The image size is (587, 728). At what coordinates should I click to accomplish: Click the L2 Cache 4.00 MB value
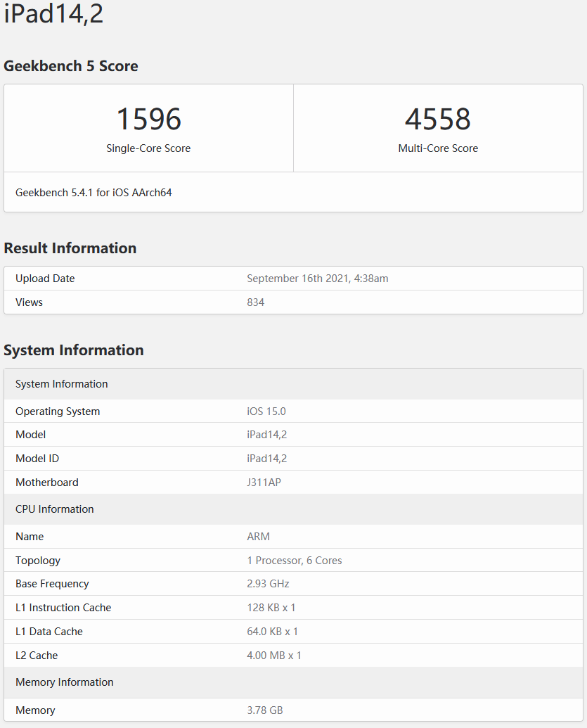(x=273, y=656)
